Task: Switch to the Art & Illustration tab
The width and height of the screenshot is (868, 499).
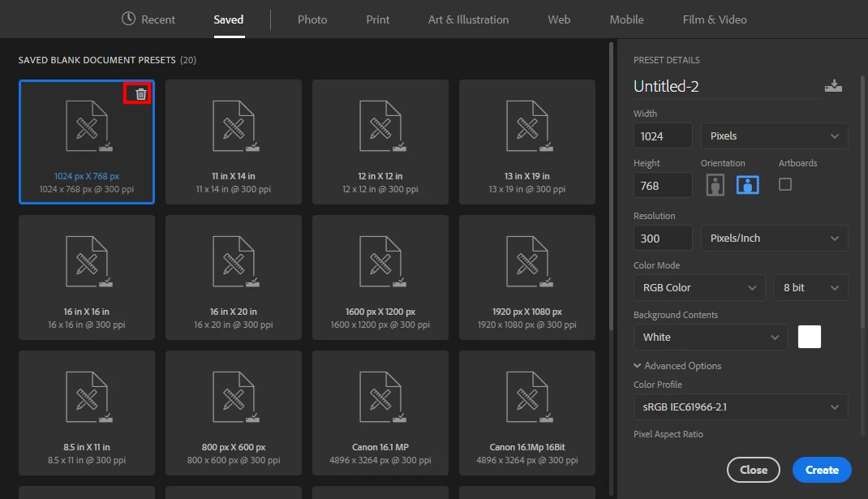Action: click(468, 19)
